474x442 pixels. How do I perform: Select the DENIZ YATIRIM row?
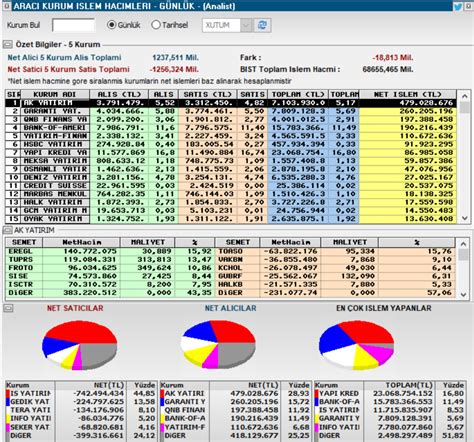231,178
